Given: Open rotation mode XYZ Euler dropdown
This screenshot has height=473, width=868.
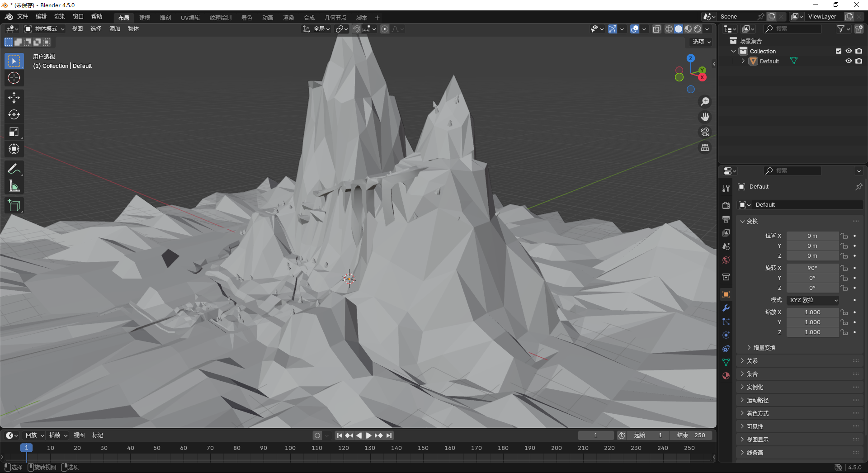Looking at the screenshot, I should click(813, 300).
